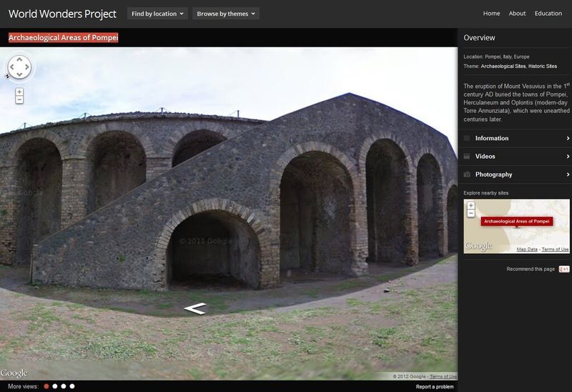Zoom out on the nearby sites mini map

[471, 213]
